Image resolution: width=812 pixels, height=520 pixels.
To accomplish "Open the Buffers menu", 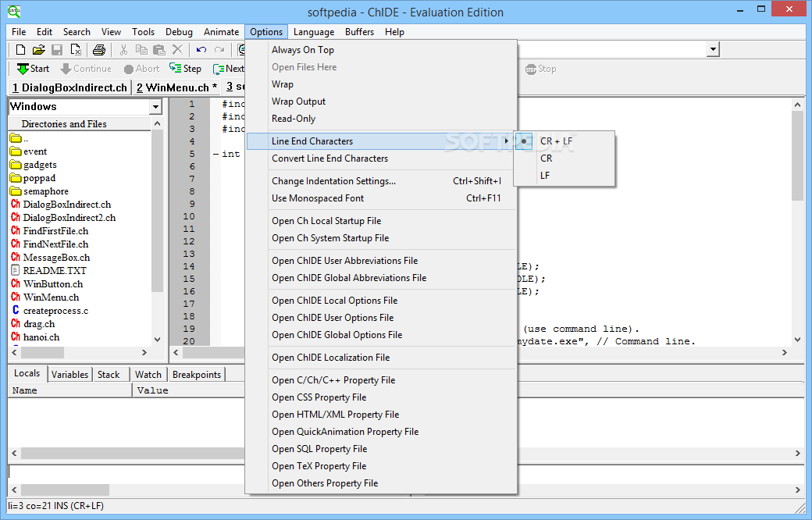I will (x=359, y=31).
